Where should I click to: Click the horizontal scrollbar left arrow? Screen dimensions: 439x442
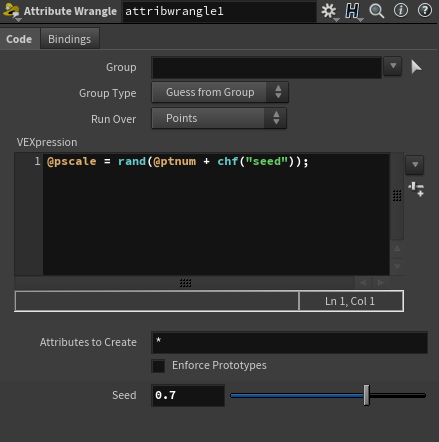[363, 283]
